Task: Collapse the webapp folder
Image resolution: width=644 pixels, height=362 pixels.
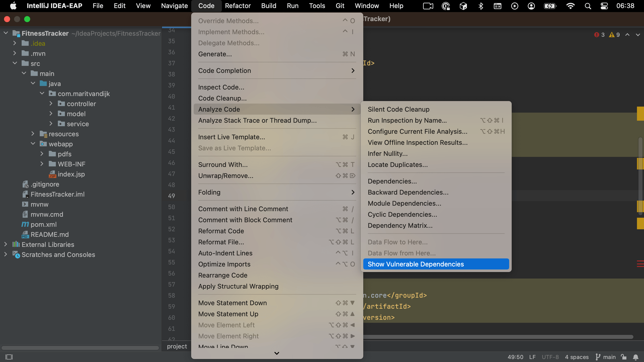Action: click(x=33, y=144)
